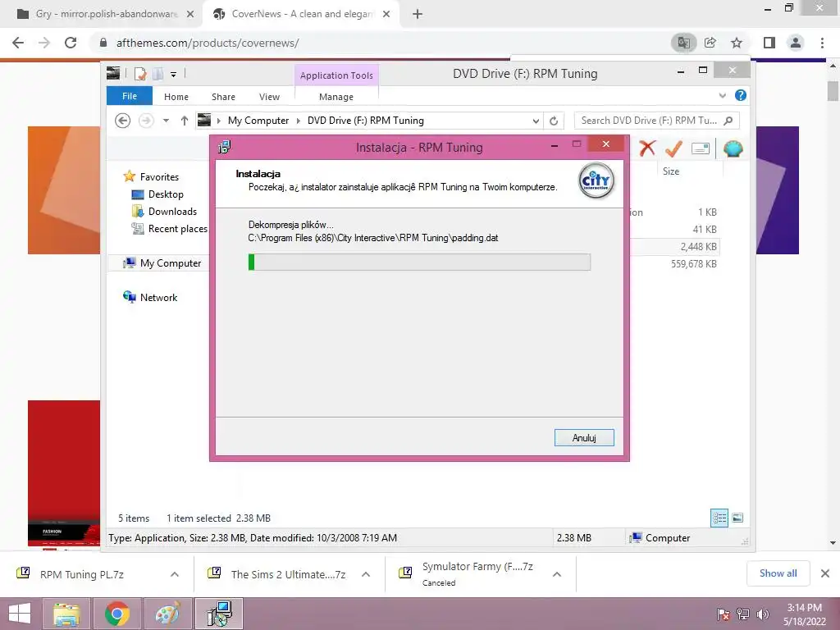Expand the address bar history dropdown

point(536,121)
